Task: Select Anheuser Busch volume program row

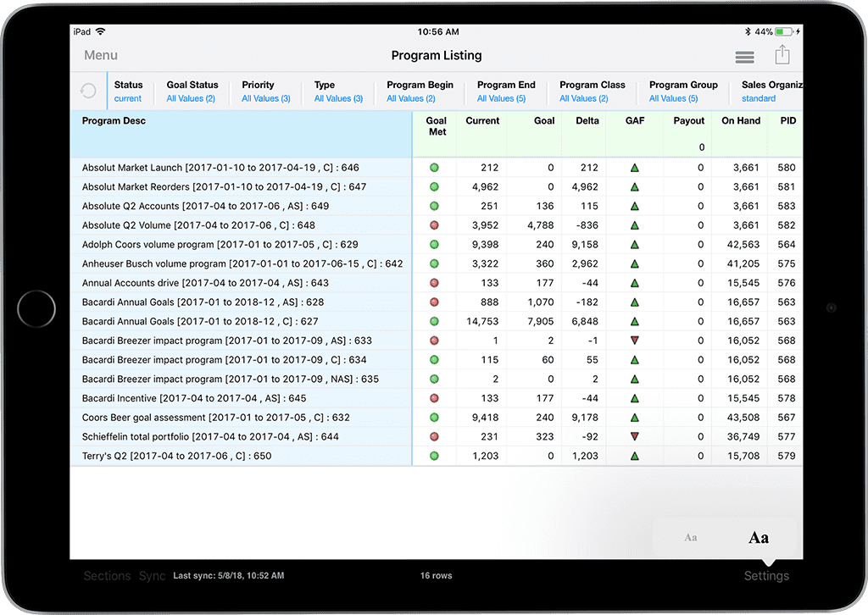Action: coord(242,263)
